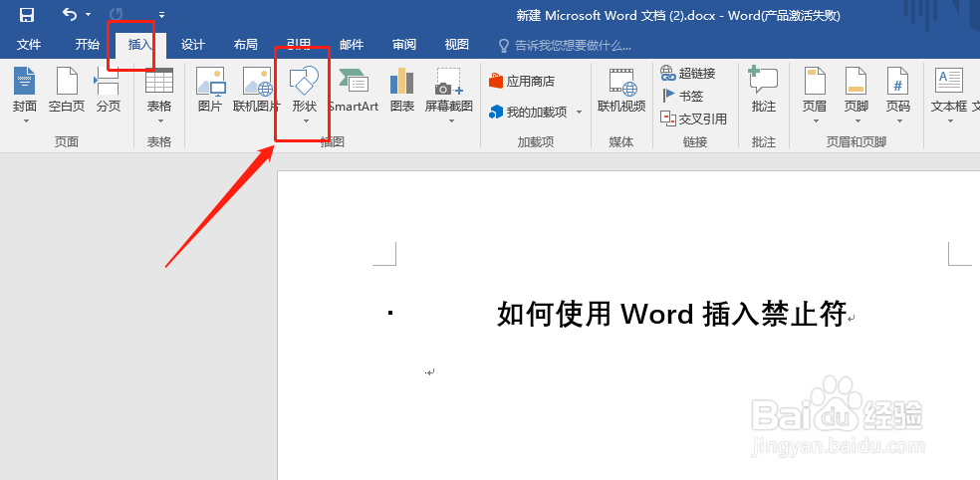Insert a page break with 分页
The height and width of the screenshot is (480, 980).
click(x=109, y=90)
